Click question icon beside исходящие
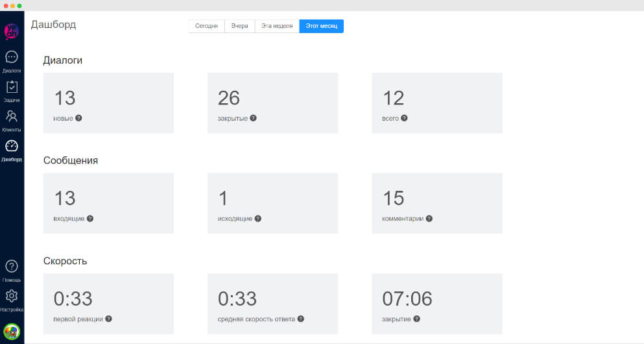 coord(258,219)
